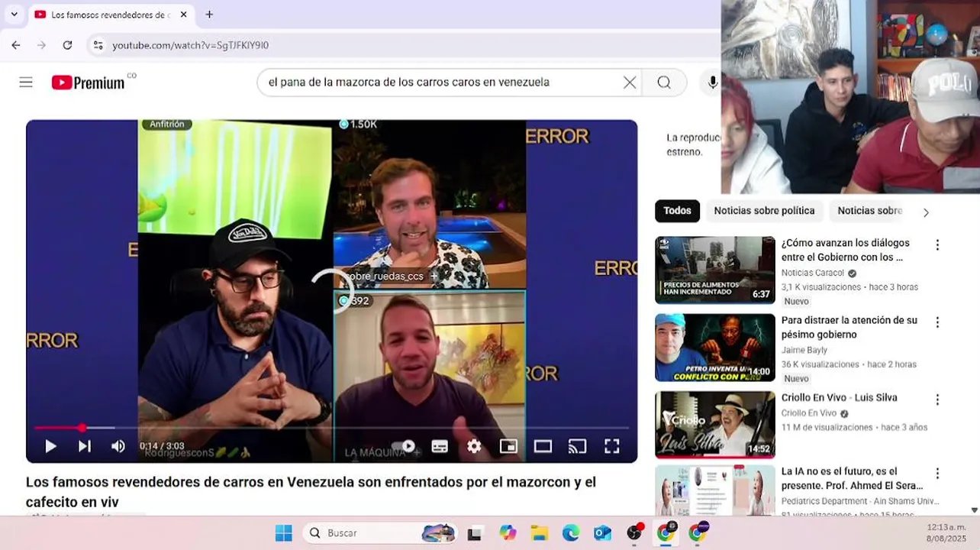Switch to miniplayer mode
Screen dimensions: 980x550
click(508, 446)
